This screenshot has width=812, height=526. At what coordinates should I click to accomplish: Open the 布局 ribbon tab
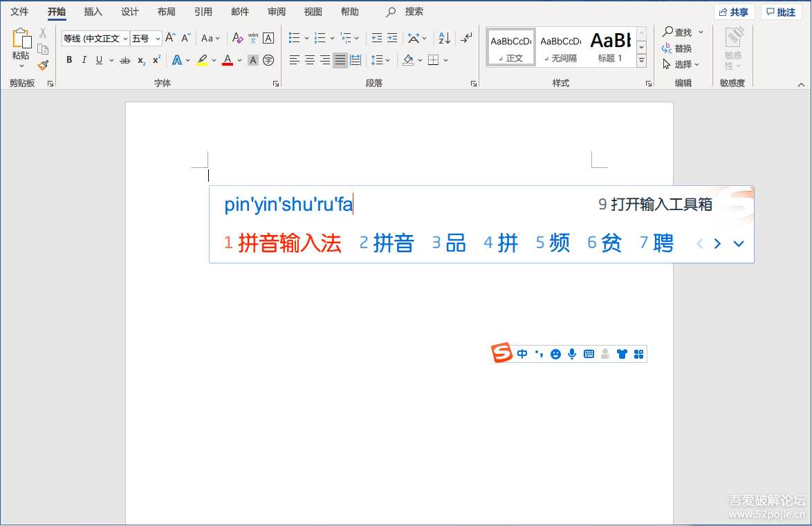tap(166, 12)
